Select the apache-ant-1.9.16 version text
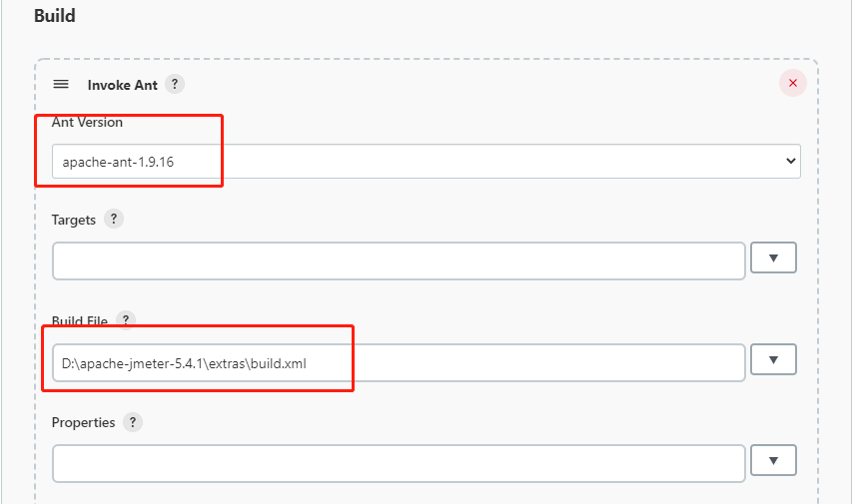This screenshot has height=504, width=860. 118,161
